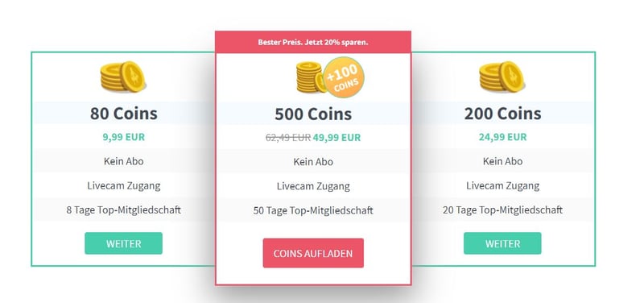Click the coin stack icon above 80 Coins
This screenshot has width=644, height=303.
pyautogui.click(x=123, y=77)
